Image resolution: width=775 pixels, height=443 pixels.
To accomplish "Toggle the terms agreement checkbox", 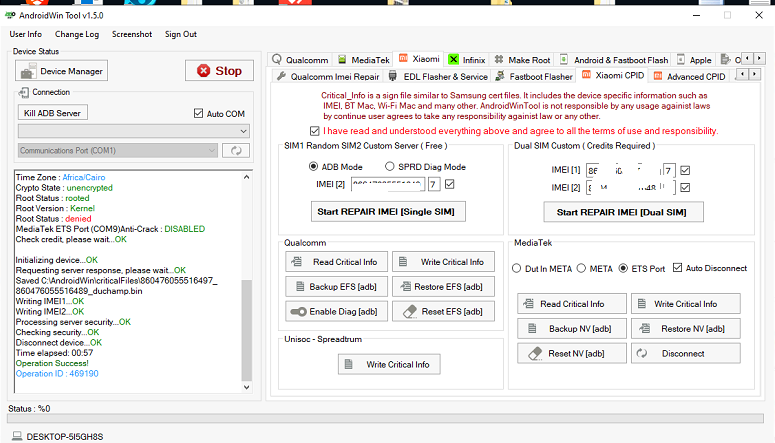I will click(314, 131).
